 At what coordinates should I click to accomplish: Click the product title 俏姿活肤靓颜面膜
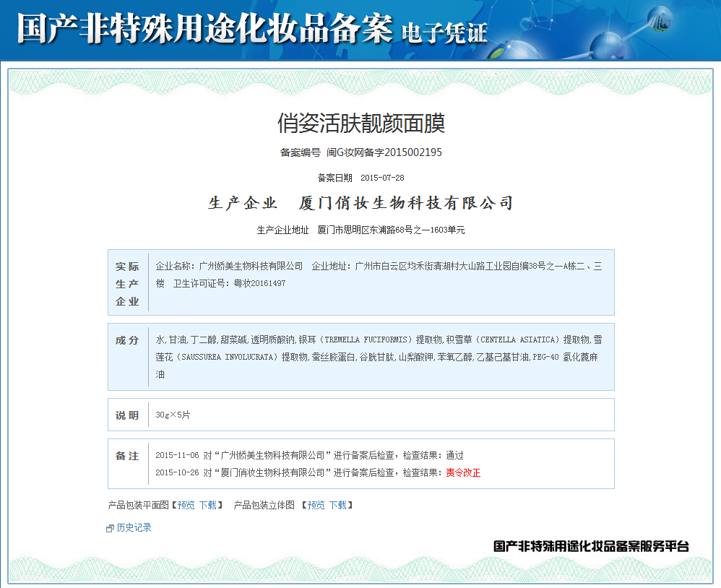pyautogui.click(x=360, y=123)
